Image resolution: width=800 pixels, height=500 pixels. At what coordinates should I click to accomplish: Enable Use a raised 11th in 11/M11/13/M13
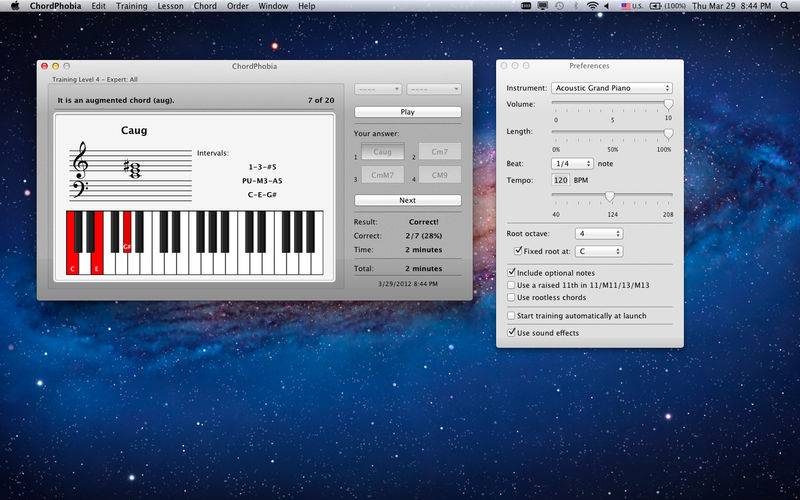coord(511,285)
